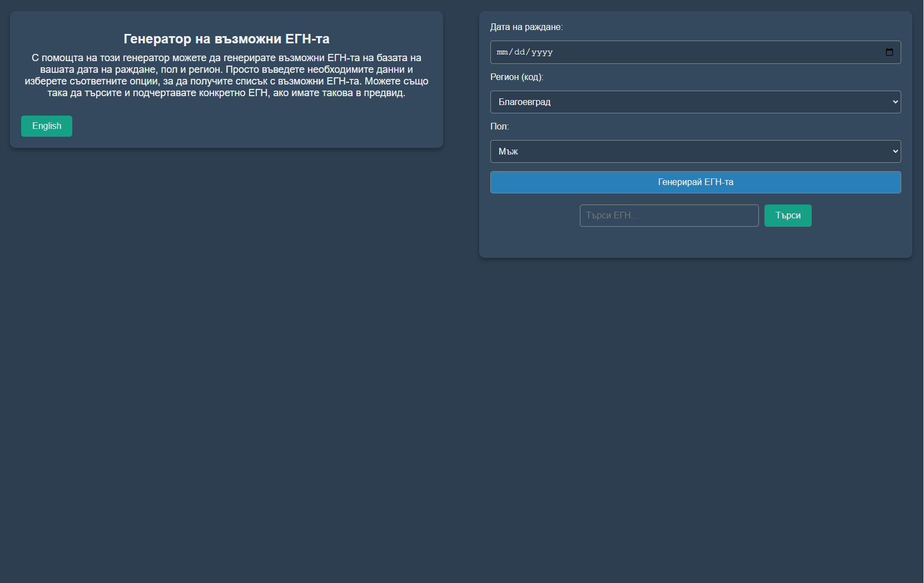Focus the Търси ЕГН search field
This screenshot has height=583, width=924.
(x=669, y=216)
